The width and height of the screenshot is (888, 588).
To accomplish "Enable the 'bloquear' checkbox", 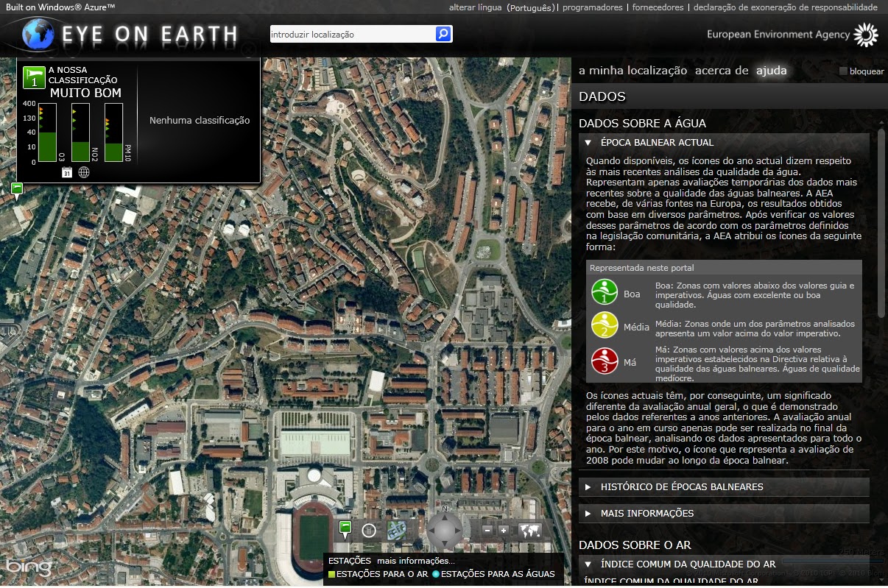I will click(x=843, y=71).
